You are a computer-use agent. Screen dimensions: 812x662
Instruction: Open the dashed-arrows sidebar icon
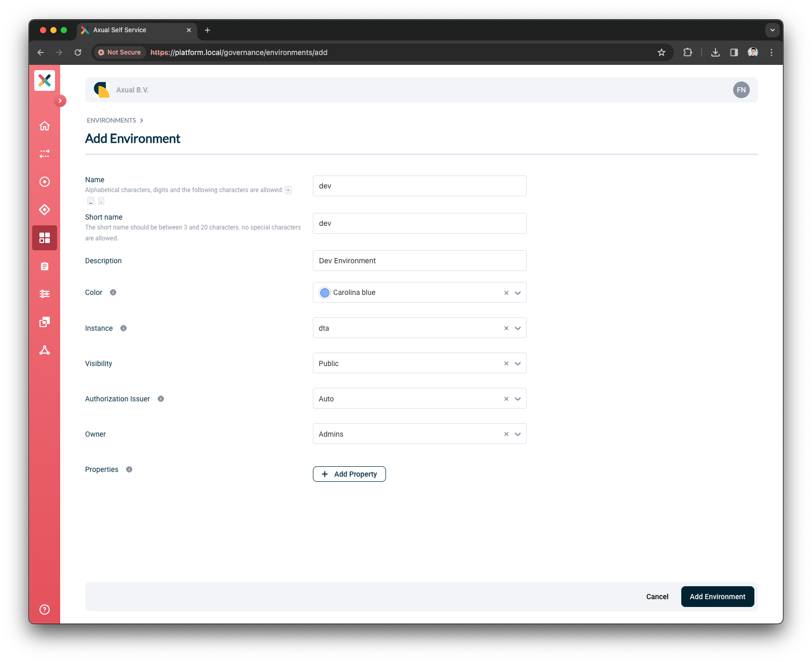click(x=45, y=154)
